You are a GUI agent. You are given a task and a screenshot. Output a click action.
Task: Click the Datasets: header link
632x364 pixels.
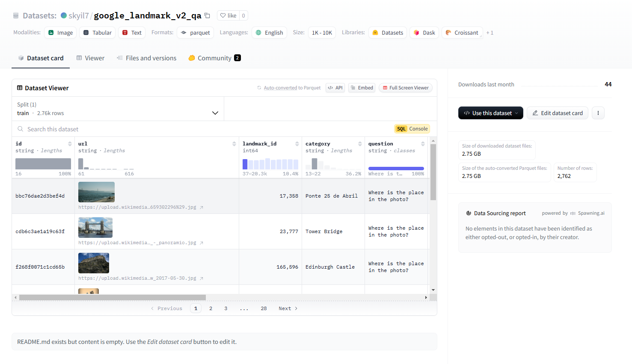(39, 16)
